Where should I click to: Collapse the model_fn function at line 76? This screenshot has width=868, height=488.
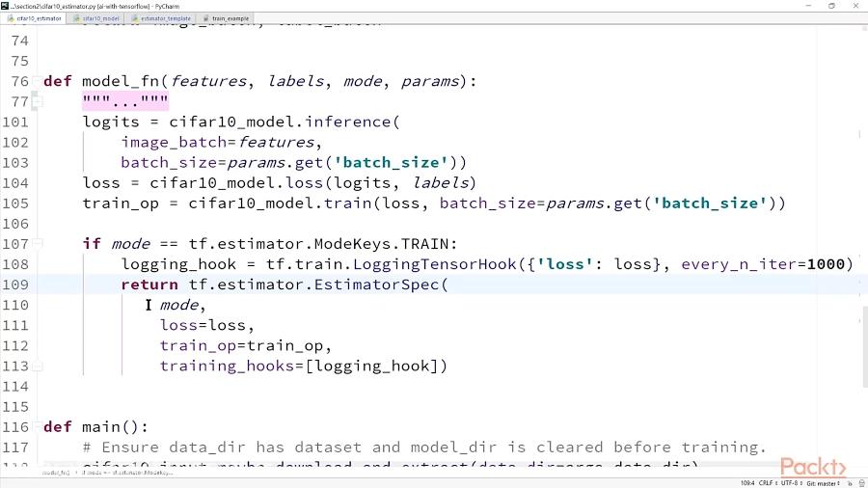coord(39,82)
